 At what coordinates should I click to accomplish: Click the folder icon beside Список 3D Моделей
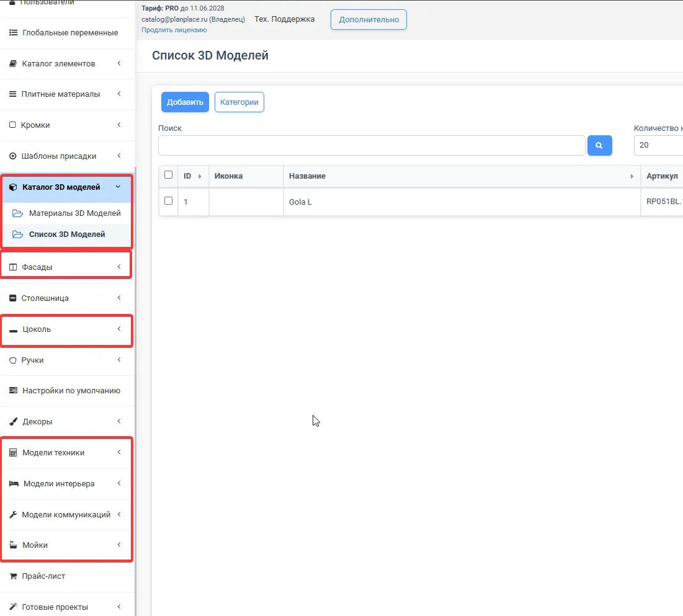pos(17,234)
